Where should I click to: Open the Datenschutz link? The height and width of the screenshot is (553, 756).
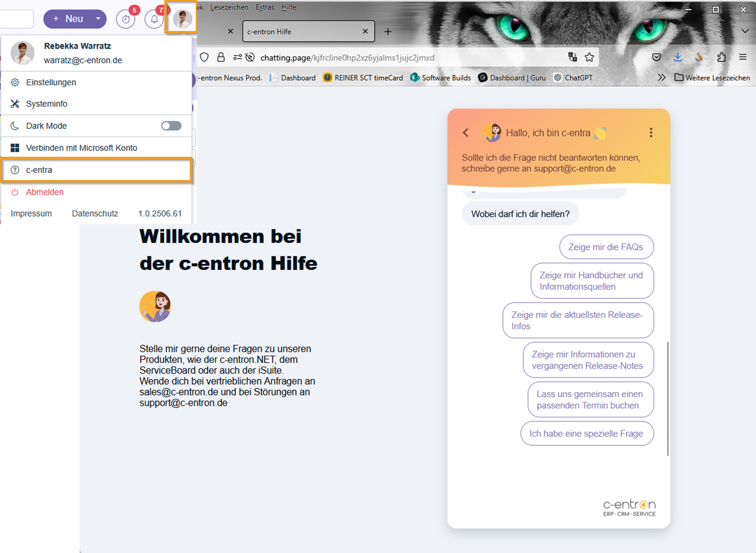(x=95, y=213)
